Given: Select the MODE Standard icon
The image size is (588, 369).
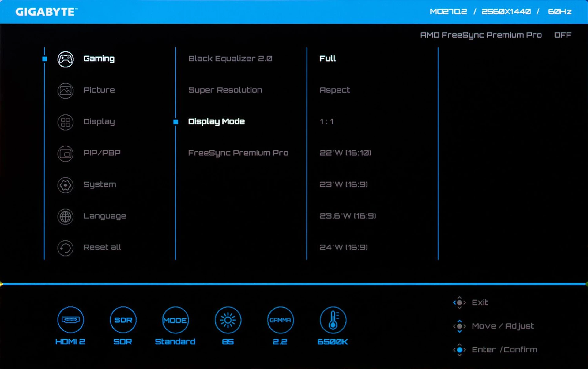Looking at the screenshot, I should (175, 320).
